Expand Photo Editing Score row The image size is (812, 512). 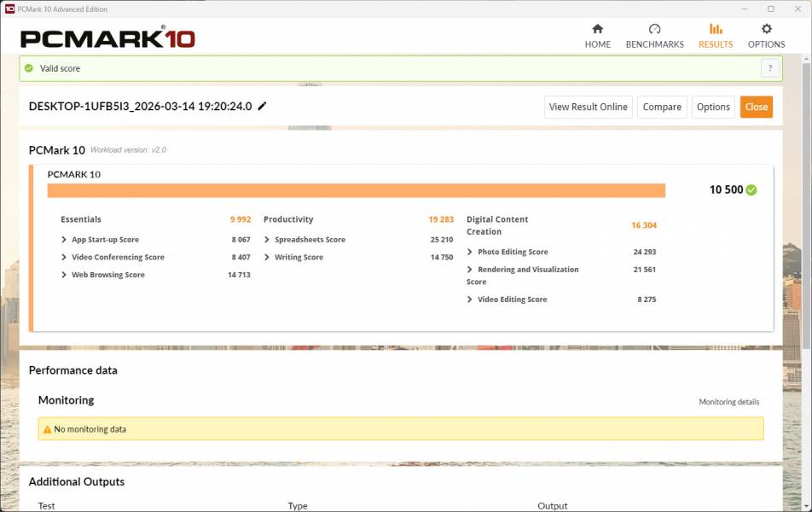coord(470,252)
